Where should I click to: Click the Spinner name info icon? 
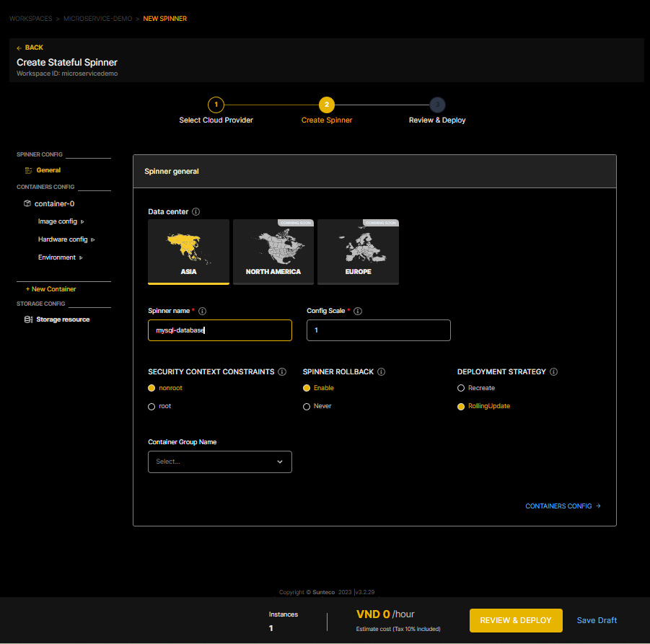point(202,312)
